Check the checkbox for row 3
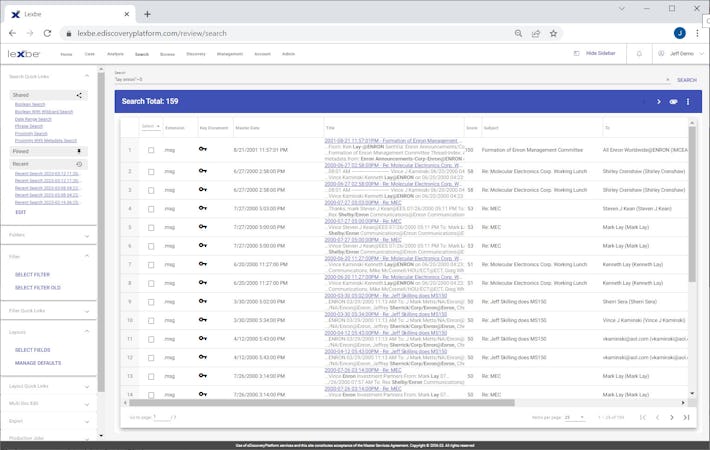Image resolution: width=710 pixels, height=450 pixels. pos(151,190)
